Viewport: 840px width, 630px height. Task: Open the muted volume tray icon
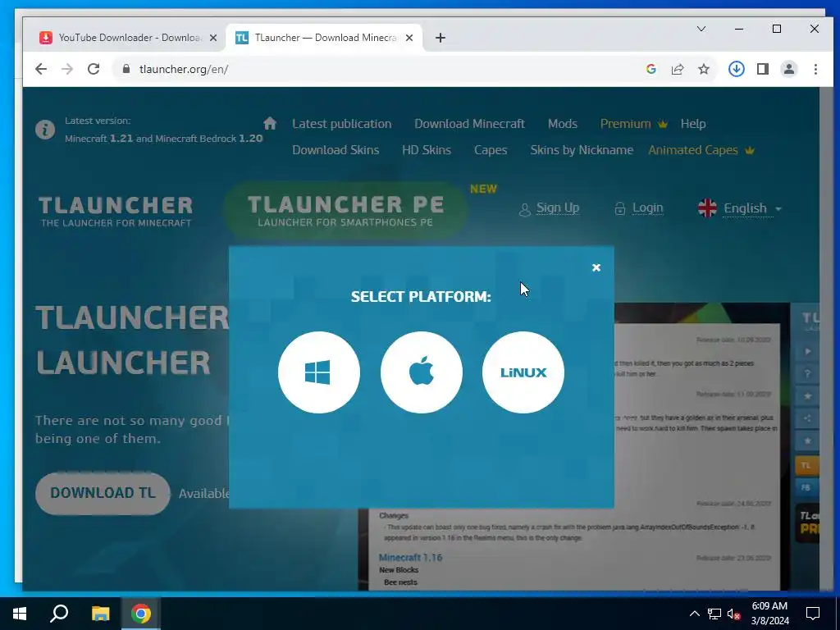tap(734, 614)
